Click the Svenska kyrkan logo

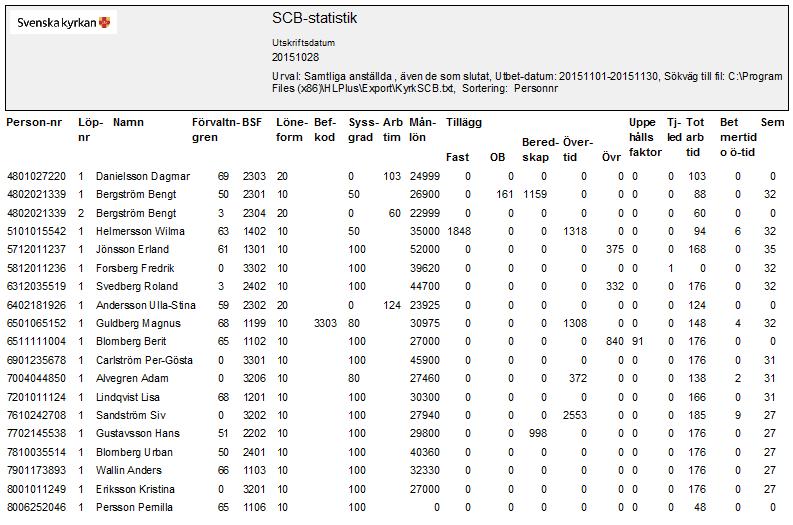point(63,22)
